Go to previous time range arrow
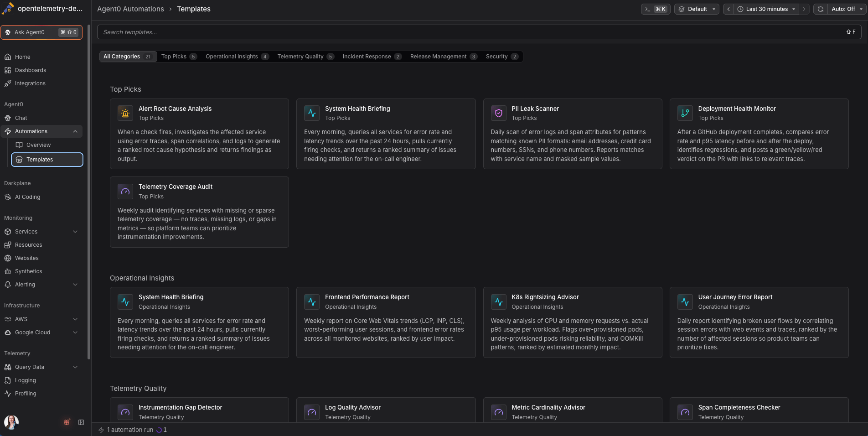Viewport: 868px width, 436px height. (x=728, y=9)
